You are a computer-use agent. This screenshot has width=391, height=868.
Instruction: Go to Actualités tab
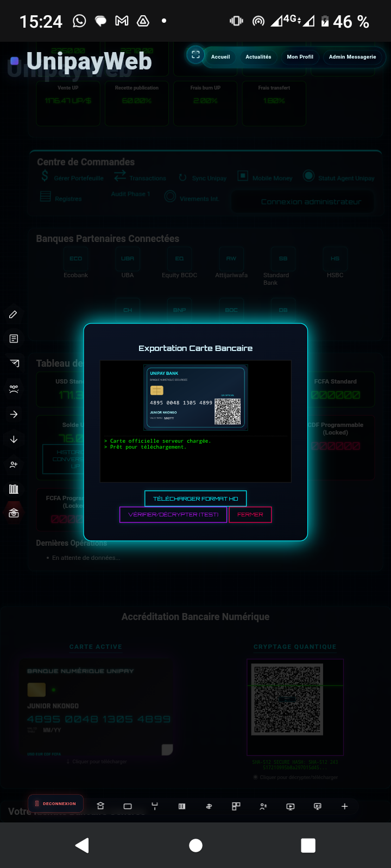coord(258,56)
